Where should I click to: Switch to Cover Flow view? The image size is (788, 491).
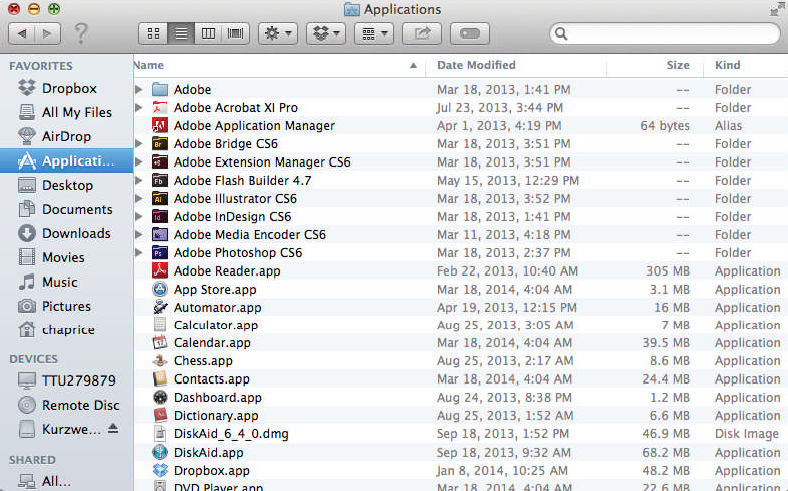(235, 34)
